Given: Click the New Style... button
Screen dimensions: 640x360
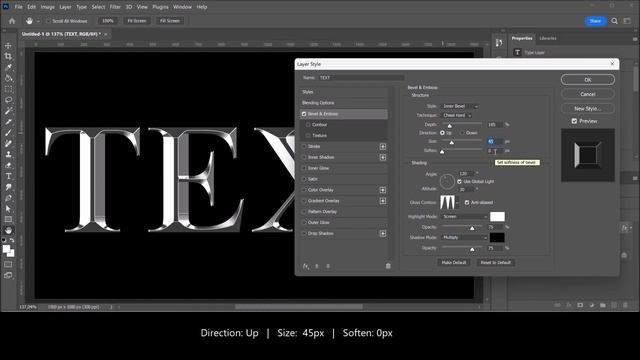Looking at the screenshot, I should (x=588, y=109).
